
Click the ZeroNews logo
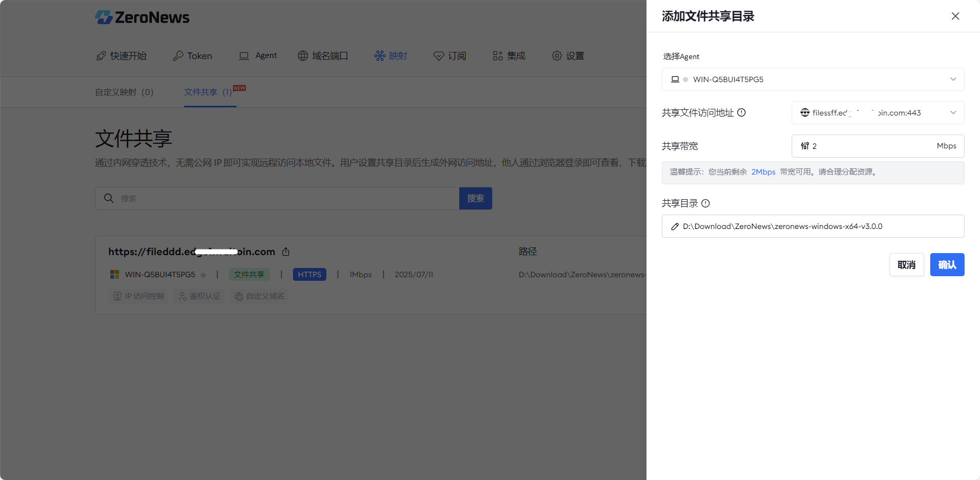pyautogui.click(x=142, y=17)
